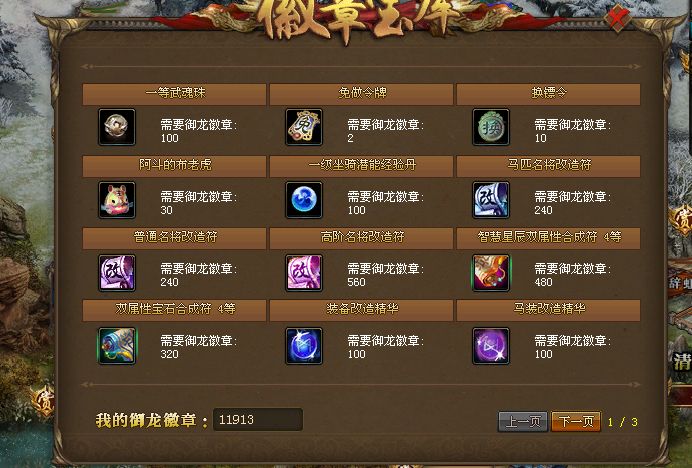Click the 马装改造精华 purple rune icon
The image size is (692, 468).
tap(491, 345)
